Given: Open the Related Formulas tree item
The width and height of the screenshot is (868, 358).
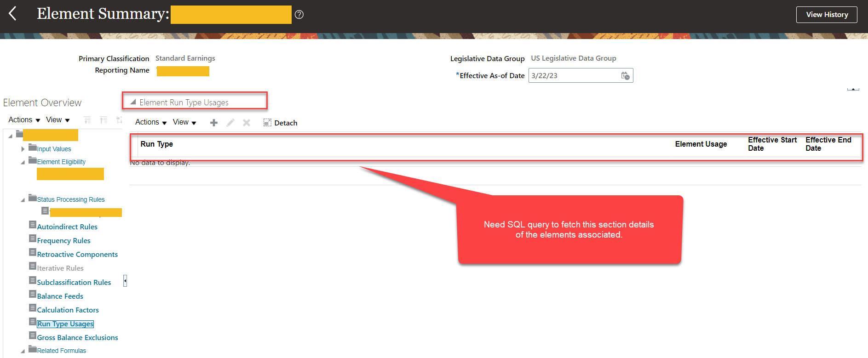Looking at the screenshot, I should pos(62,351).
